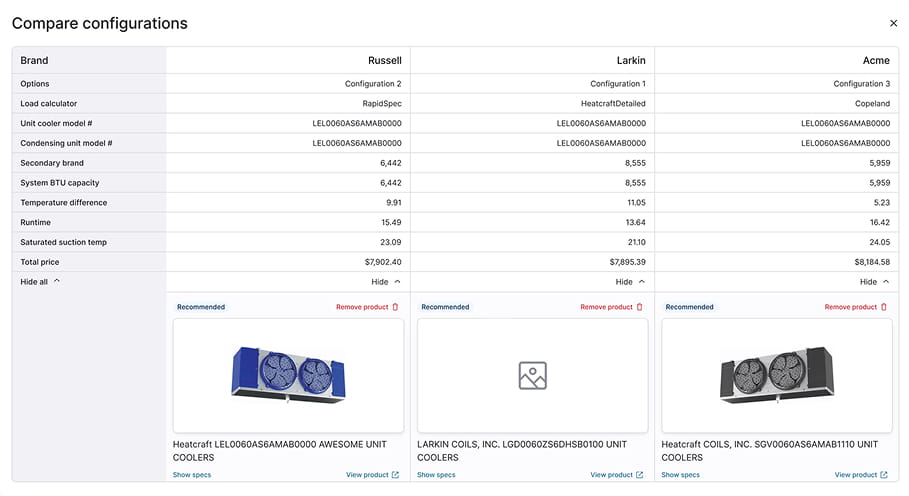This screenshot has height=496, width=909.
Task: Click Temperature difference row label
Action: [x=64, y=202]
